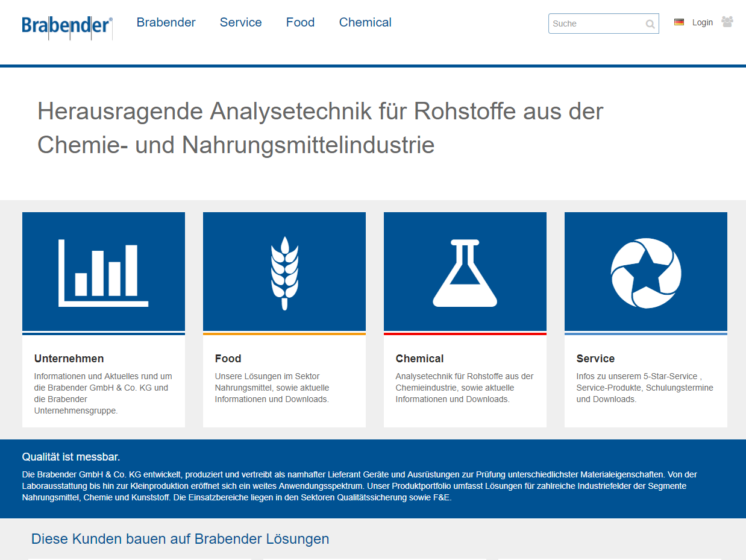Click the Login link
The height and width of the screenshot is (560, 746).
point(702,22)
